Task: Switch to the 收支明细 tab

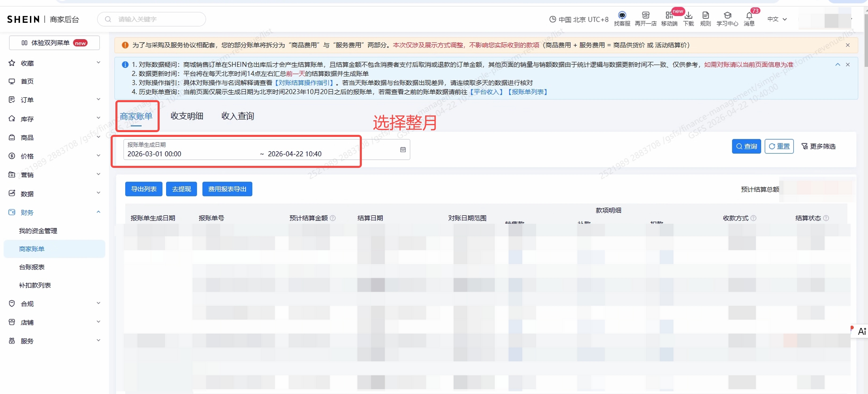Action: 187,116
